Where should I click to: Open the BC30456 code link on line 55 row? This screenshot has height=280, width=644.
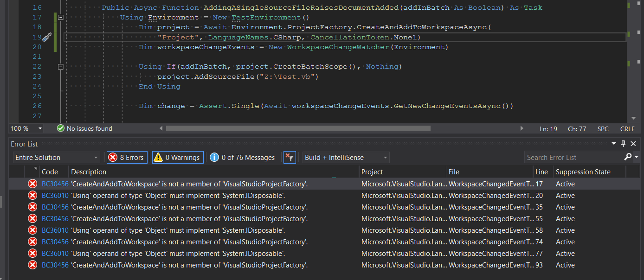click(55, 219)
